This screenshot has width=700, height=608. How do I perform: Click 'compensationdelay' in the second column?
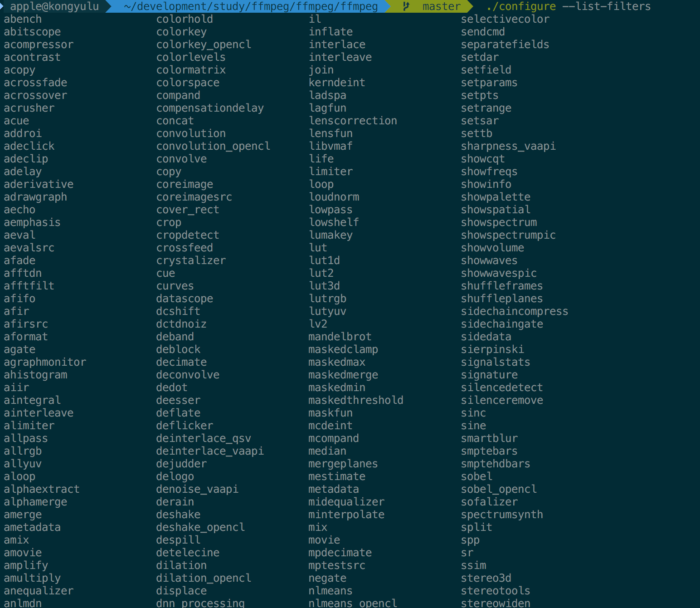pyautogui.click(x=210, y=108)
